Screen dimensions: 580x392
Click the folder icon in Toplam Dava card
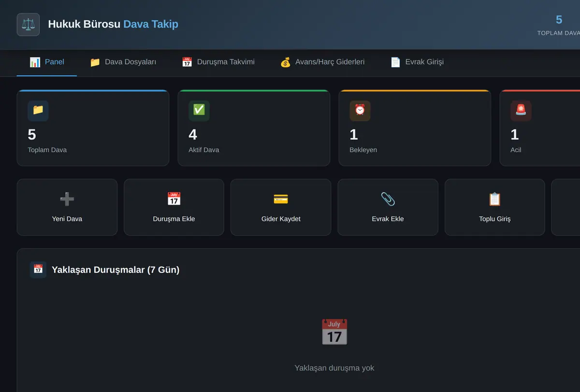click(x=38, y=110)
